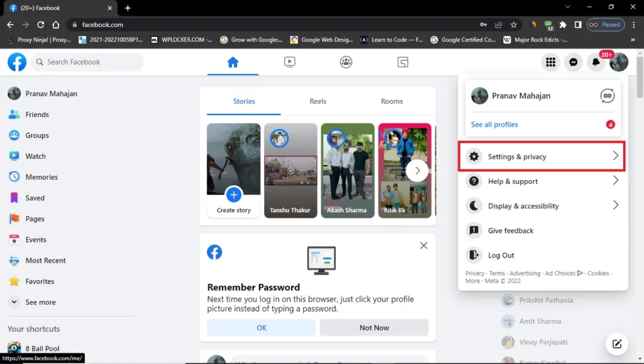Image resolution: width=644 pixels, height=364 pixels.
Task: Click the Search Facebook field
Action: [87, 62]
